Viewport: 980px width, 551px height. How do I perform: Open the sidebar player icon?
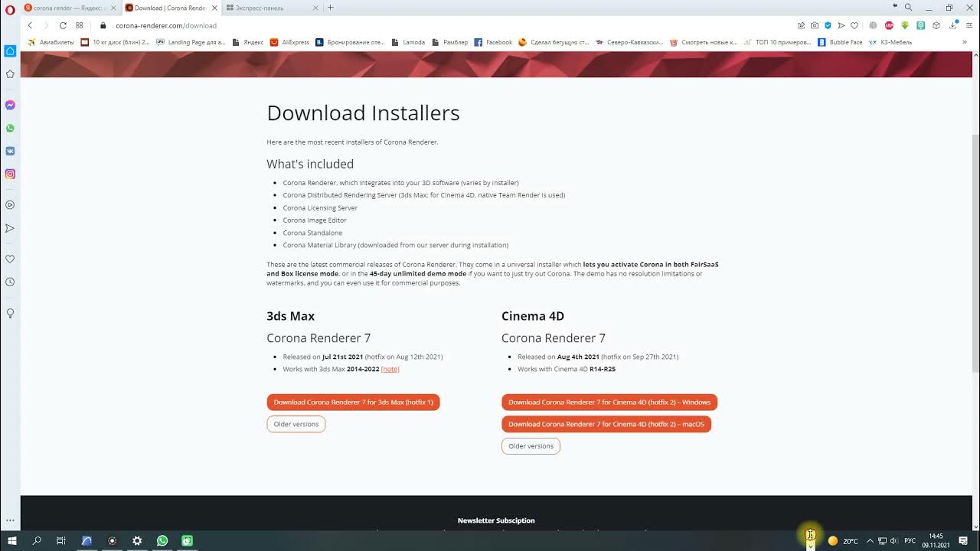pos(10,205)
